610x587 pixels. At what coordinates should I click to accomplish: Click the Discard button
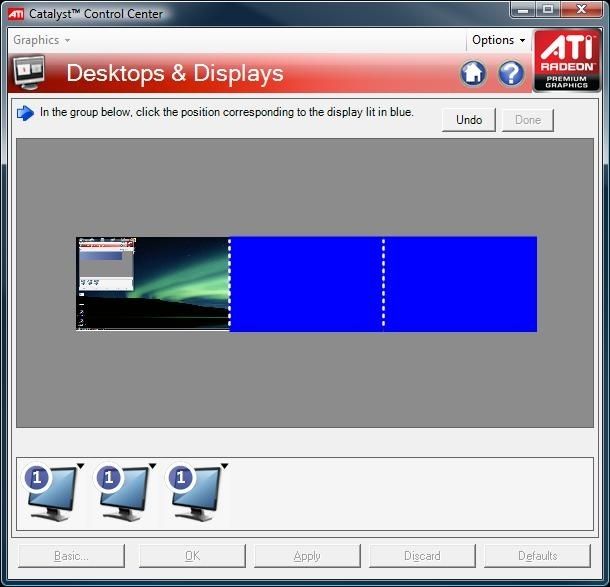click(x=422, y=555)
